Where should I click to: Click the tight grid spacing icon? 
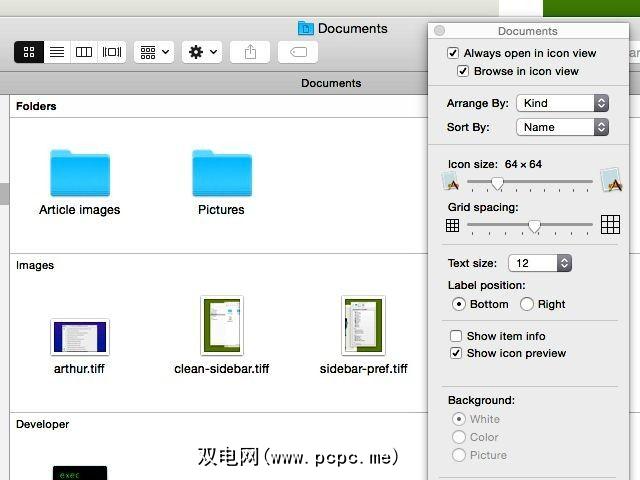[452, 225]
